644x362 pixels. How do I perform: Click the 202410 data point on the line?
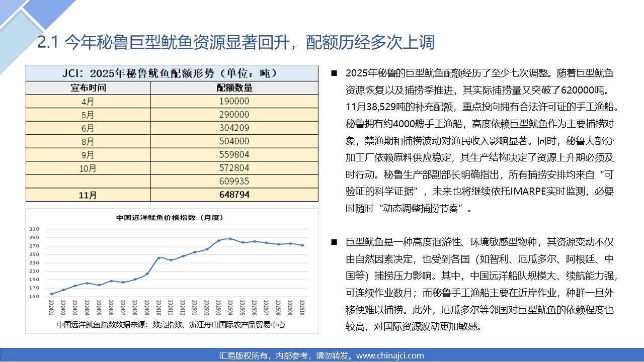[159, 258]
